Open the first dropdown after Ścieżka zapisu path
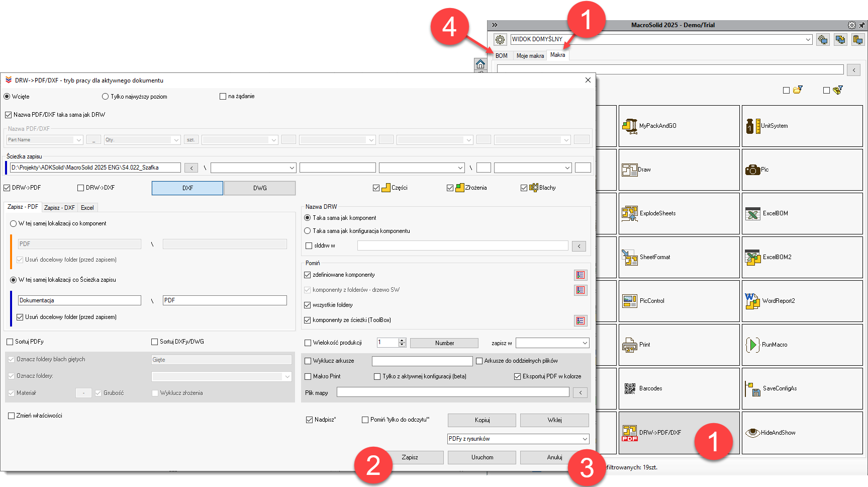Screen dimensions: 868x487 tap(253, 168)
